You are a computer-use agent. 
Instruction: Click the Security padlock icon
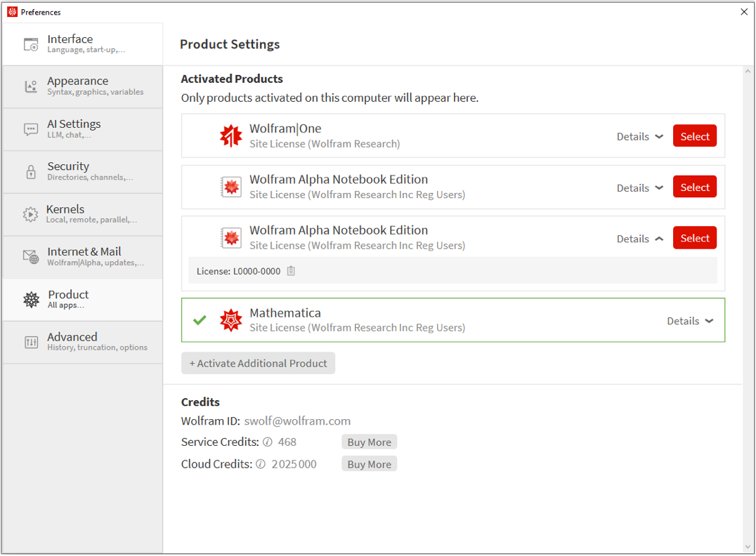(31, 172)
